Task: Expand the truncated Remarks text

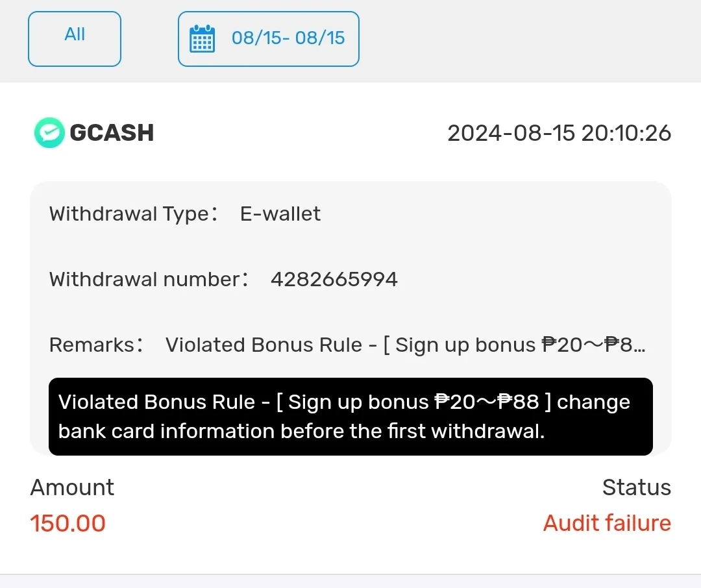Action: [x=406, y=345]
